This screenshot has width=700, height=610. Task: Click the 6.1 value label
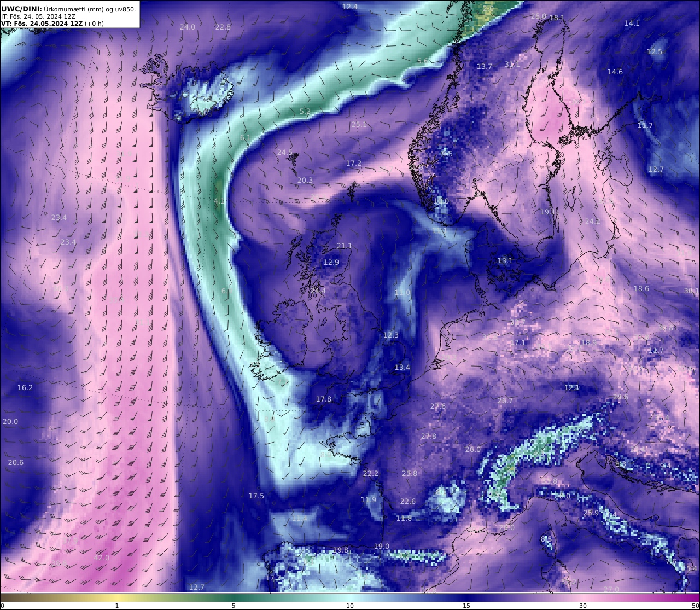coord(246,137)
